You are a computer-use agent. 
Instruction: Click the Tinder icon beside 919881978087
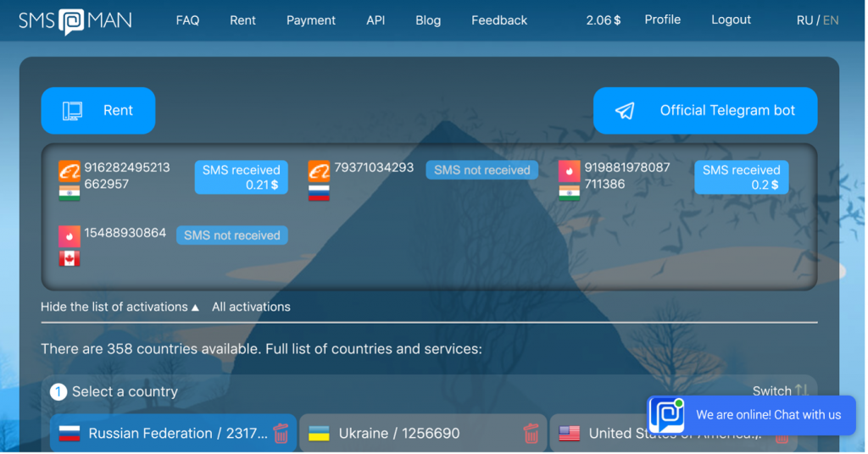tap(569, 171)
